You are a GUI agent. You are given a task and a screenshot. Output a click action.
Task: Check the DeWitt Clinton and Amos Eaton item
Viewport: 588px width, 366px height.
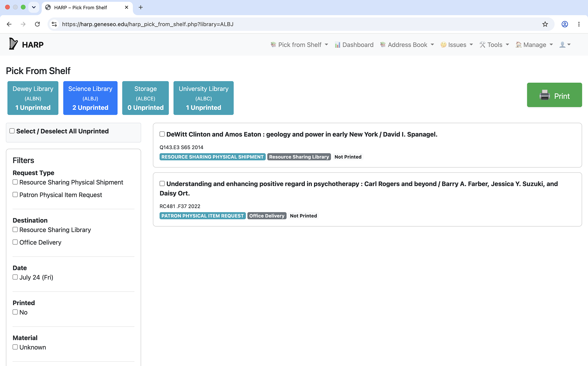tap(162, 134)
